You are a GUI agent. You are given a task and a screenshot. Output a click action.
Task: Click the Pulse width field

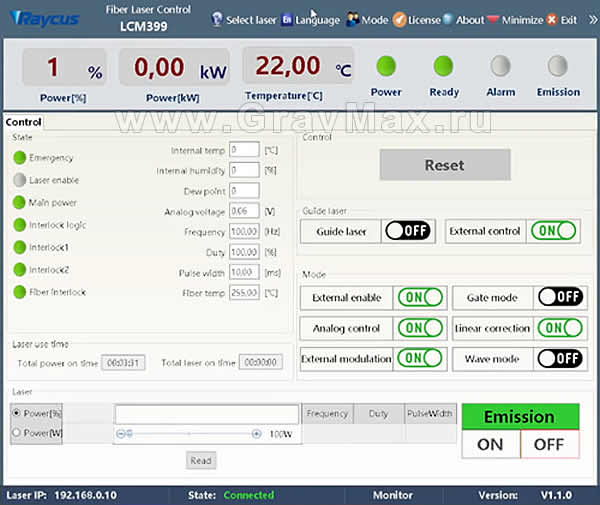click(245, 272)
